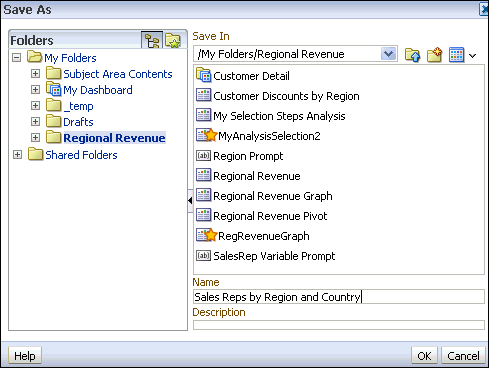Click the RegRevenueGraph starred icon
Image resolution: width=489 pixels, height=368 pixels.
click(x=207, y=235)
